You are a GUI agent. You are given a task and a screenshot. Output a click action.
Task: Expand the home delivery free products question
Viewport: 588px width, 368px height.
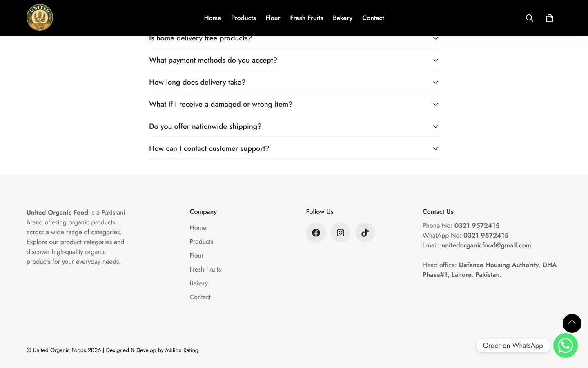tap(294, 39)
